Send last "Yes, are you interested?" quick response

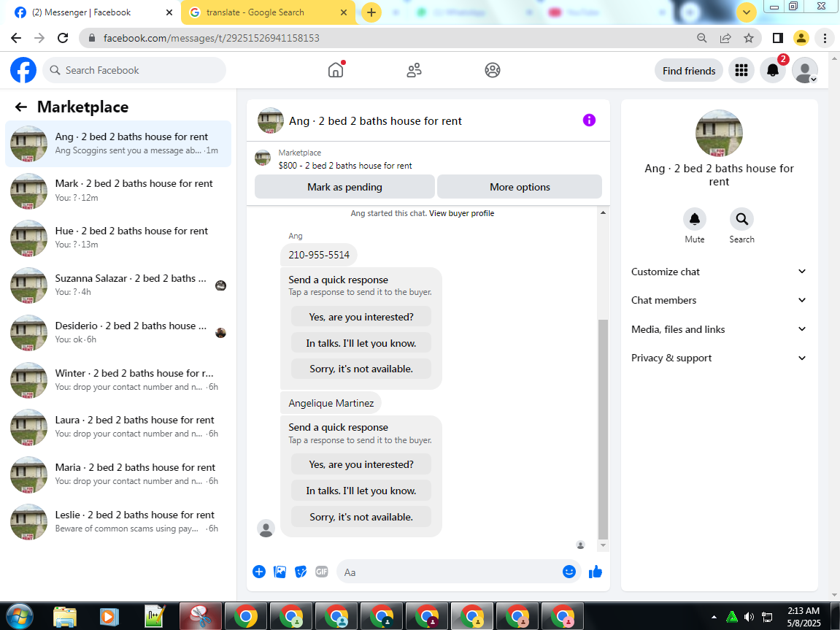(x=361, y=464)
